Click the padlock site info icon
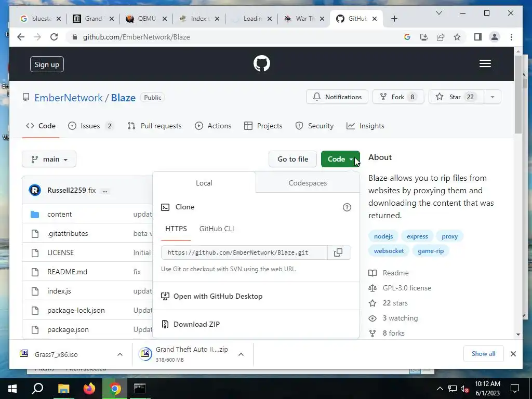 point(75,37)
